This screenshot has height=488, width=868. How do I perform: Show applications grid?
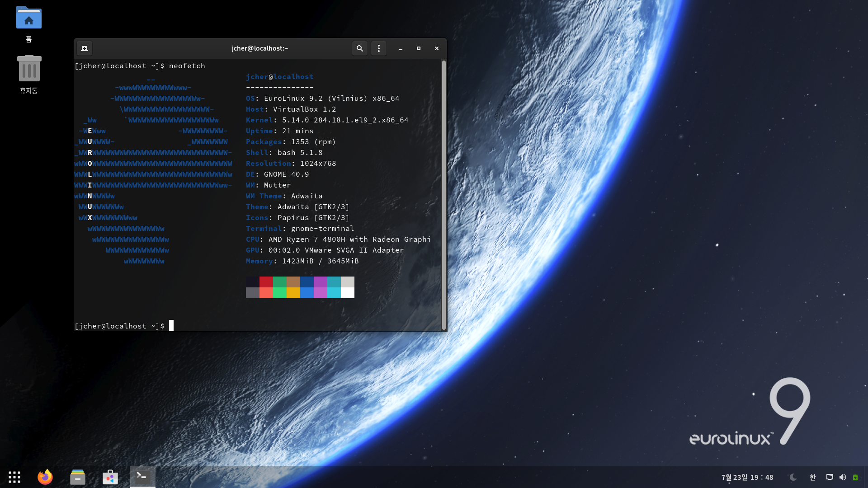coord(14,477)
